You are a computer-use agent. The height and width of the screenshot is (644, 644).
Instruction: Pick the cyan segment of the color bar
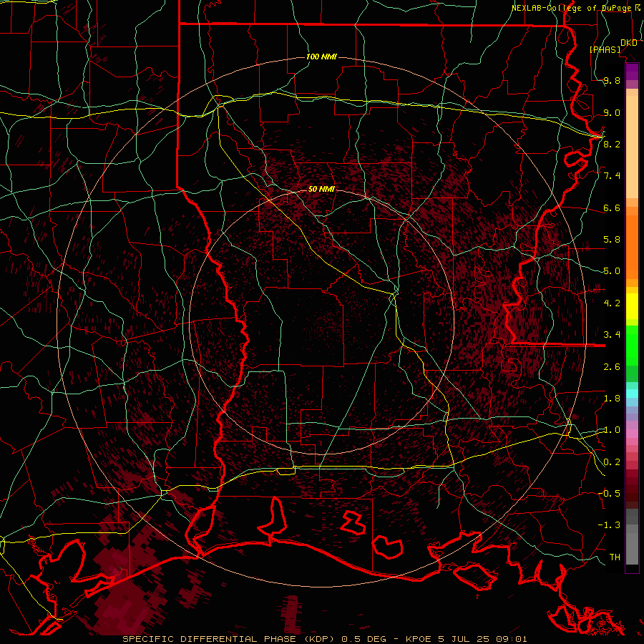(632, 393)
